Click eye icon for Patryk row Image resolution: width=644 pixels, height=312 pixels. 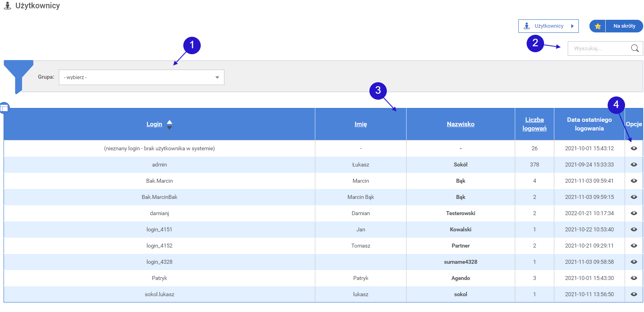click(x=634, y=278)
